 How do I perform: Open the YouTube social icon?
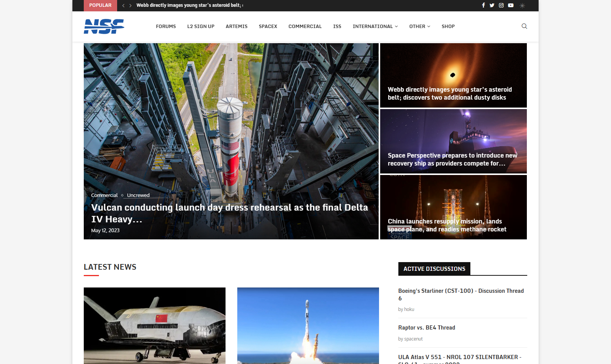click(x=511, y=5)
